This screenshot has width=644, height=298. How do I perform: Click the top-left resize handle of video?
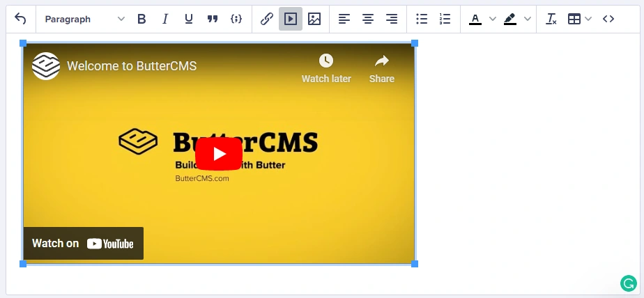point(23,43)
